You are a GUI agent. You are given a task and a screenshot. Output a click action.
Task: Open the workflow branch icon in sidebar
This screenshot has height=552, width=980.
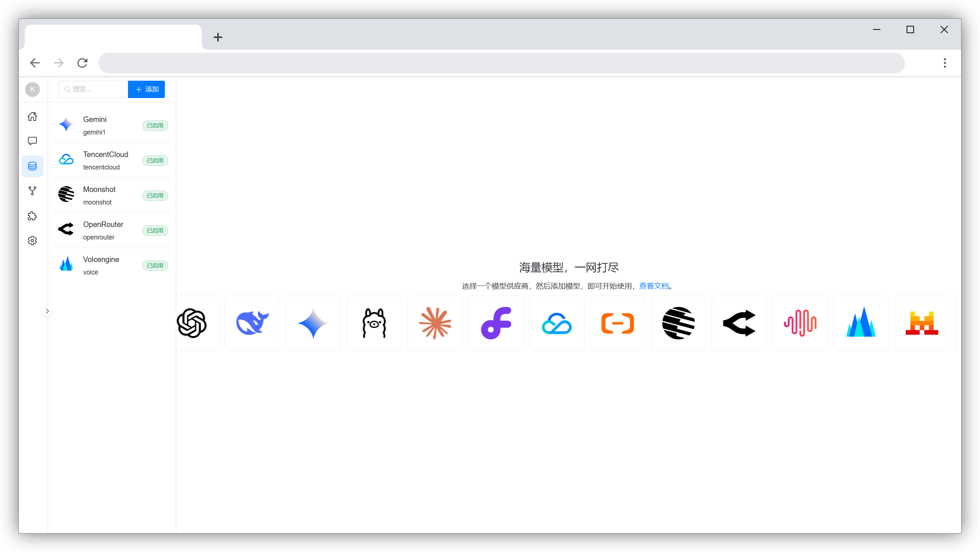[x=32, y=191]
